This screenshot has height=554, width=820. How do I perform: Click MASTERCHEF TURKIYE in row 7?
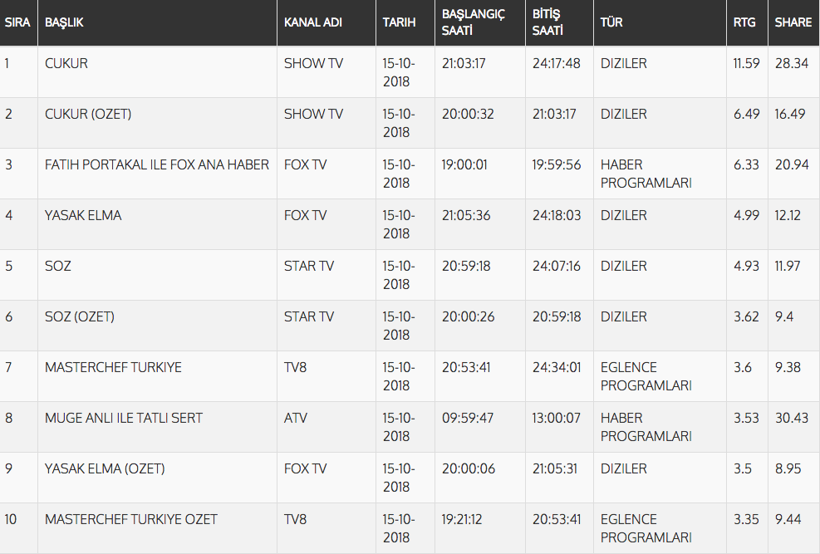(113, 367)
